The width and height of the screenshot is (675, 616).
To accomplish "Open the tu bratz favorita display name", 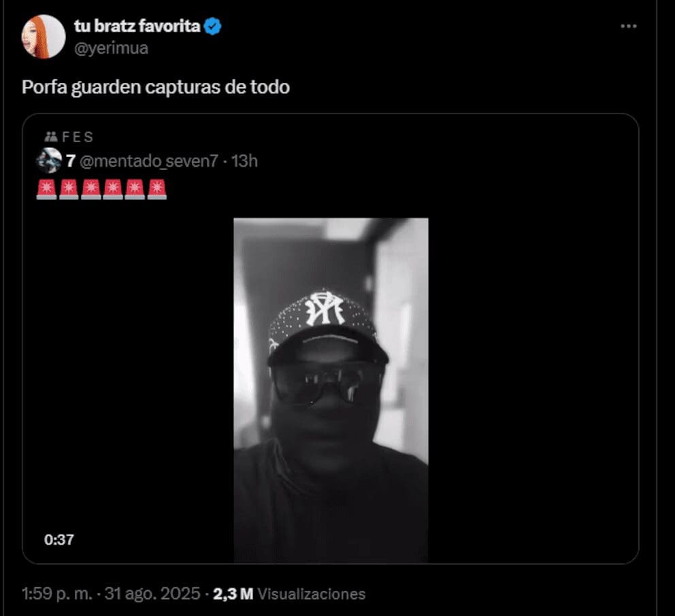I will point(137,27).
